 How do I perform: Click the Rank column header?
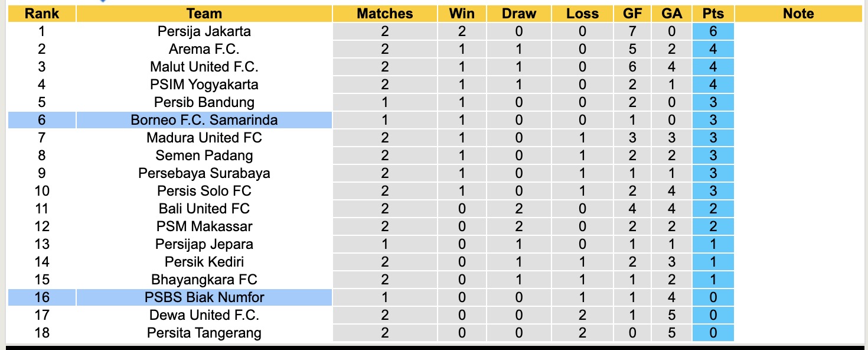pos(42,14)
